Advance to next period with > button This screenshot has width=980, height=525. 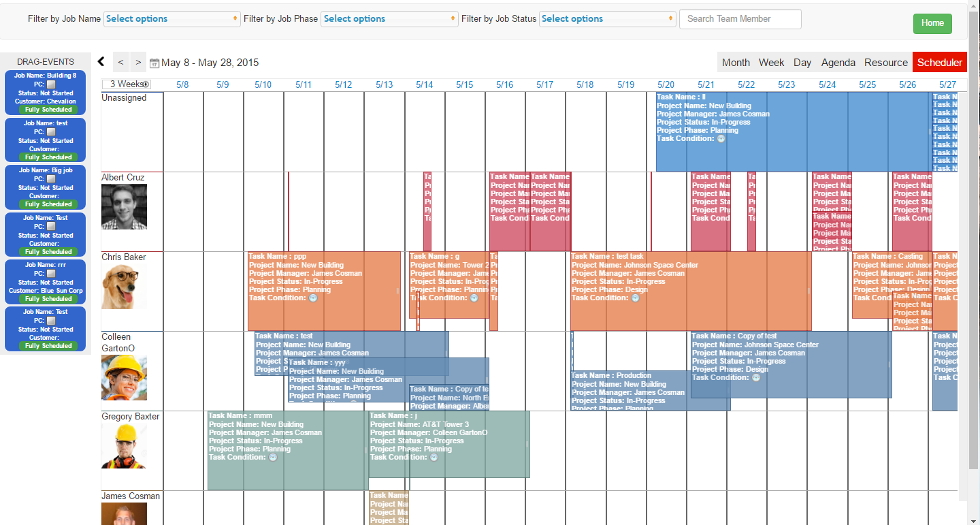click(138, 62)
